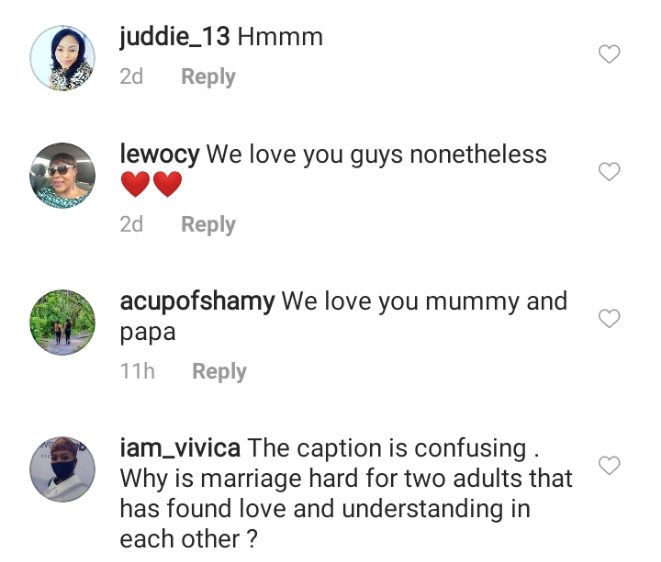This screenshot has width=661, height=562.
Task: Tap acupofshamy's forest-path avatar
Action: point(63,322)
